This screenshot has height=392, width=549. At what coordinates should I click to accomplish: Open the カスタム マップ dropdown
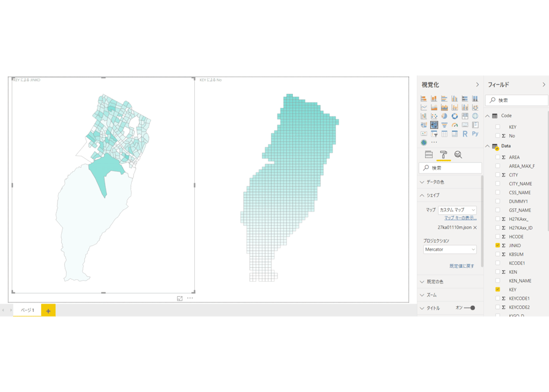click(457, 210)
